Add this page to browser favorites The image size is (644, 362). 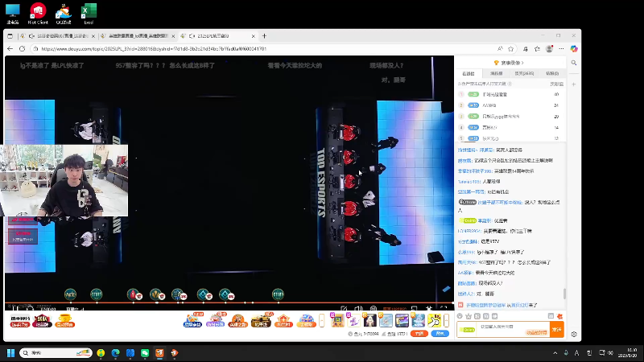coord(510,48)
